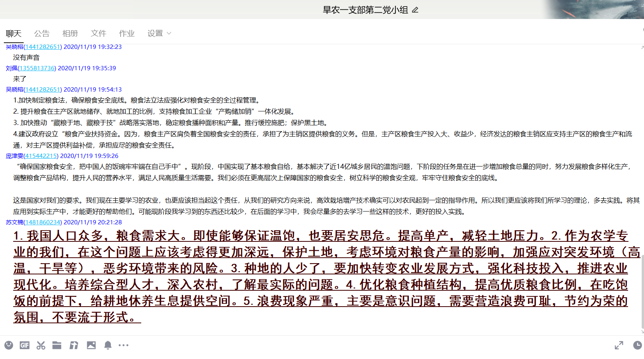Switch to the 作业 tab
Image resolution: width=644 pixels, height=359 pixels.
[x=126, y=33]
